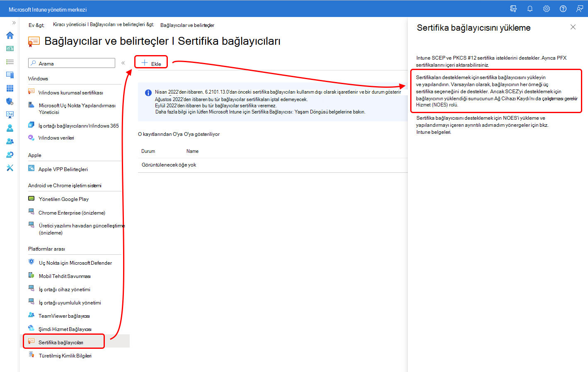Click Intune belgeleri link in panel
588x372 pixels.
pos(433,132)
